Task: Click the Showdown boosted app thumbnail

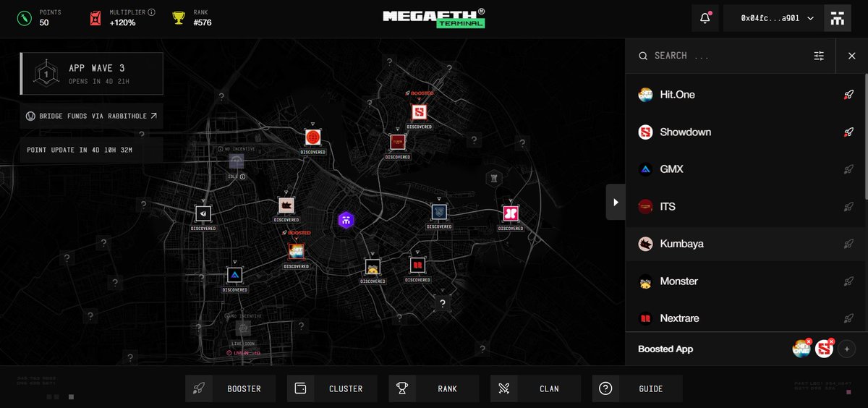Action: 824,349
